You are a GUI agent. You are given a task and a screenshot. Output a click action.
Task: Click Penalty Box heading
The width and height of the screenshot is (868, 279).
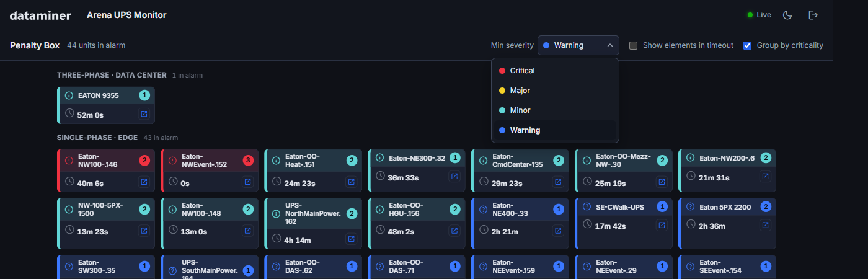click(x=35, y=45)
